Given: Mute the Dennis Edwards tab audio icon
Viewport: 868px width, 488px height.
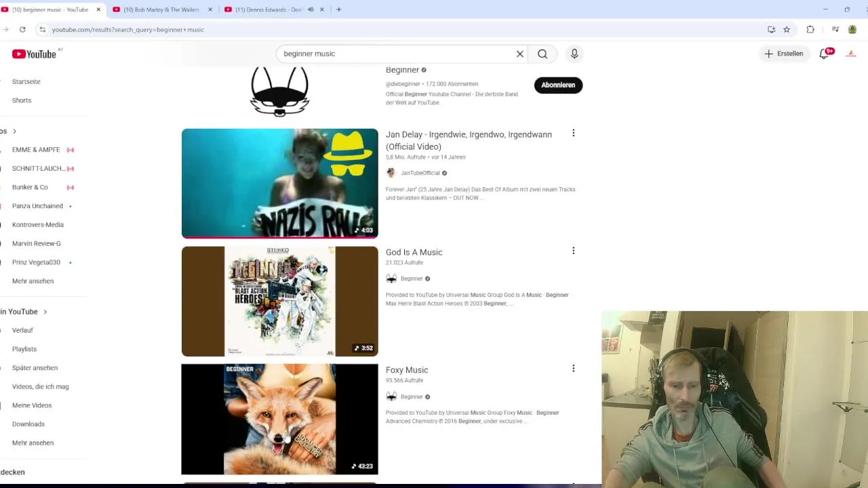Looking at the screenshot, I should click(x=311, y=9).
